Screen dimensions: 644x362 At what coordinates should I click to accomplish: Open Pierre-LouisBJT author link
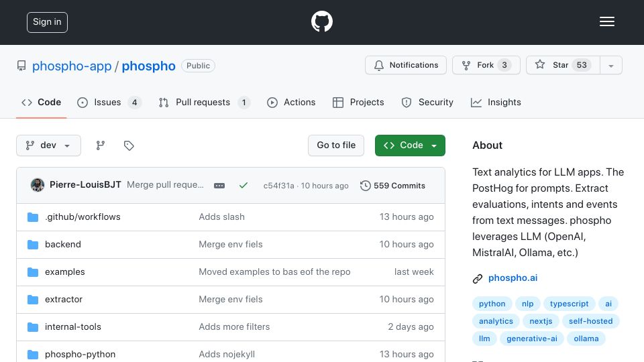(x=85, y=185)
